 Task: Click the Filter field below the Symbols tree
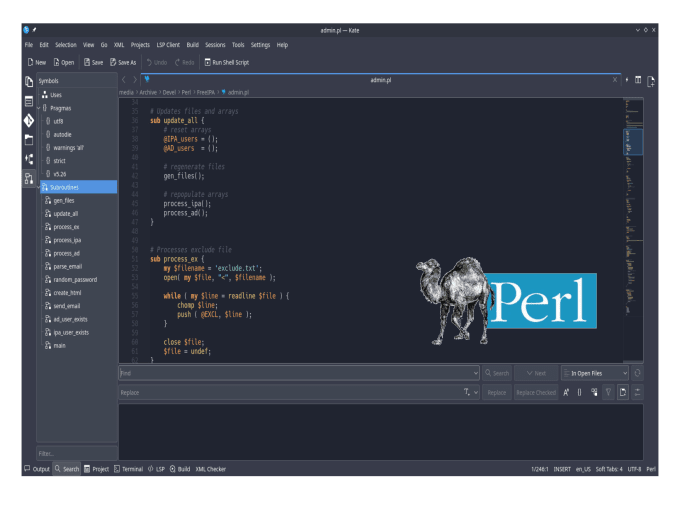click(x=77, y=453)
